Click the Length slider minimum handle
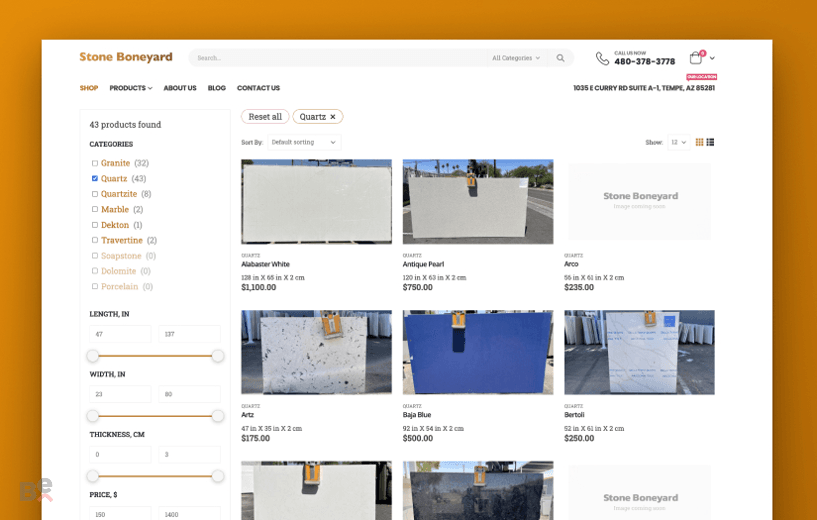This screenshot has width=817, height=520. pyautogui.click(x=93, y=356)
